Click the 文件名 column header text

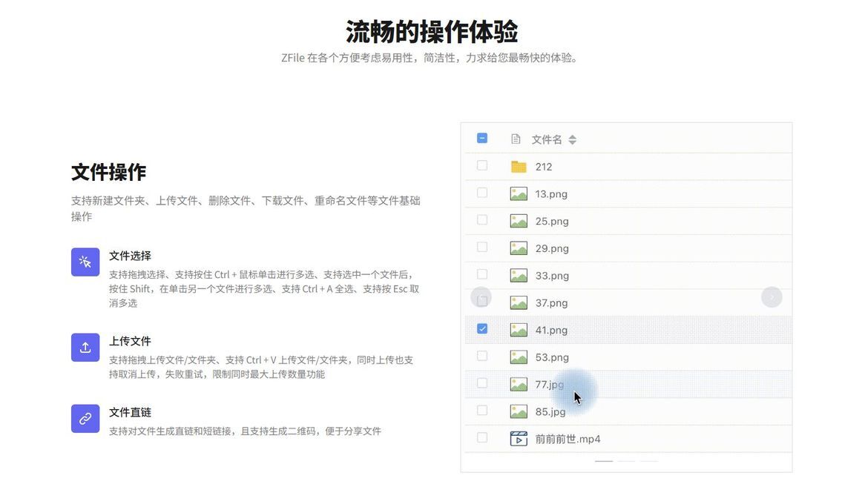coord(547,139)
